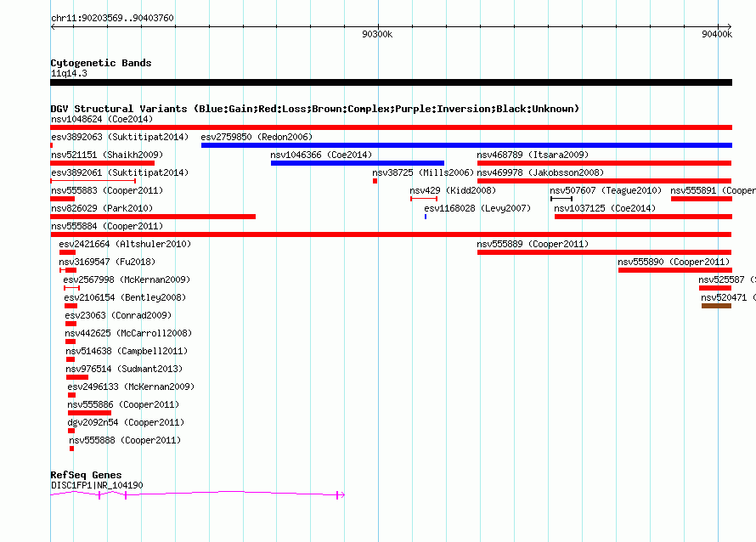Click the nsv38725 (Mills2006) label

pos(423,172)
